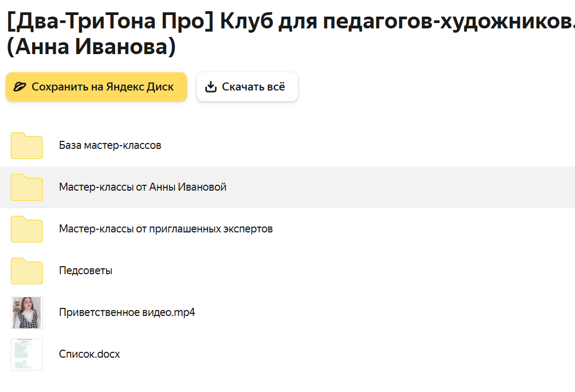This screenshot has height=392, width=575.
Task: Open the Педсоветы folder link
Action: [85, 270]
